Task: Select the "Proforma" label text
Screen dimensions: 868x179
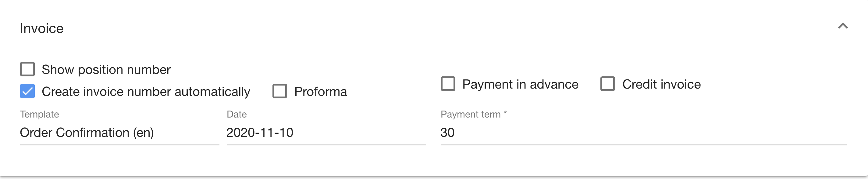Action: [320, 92]
